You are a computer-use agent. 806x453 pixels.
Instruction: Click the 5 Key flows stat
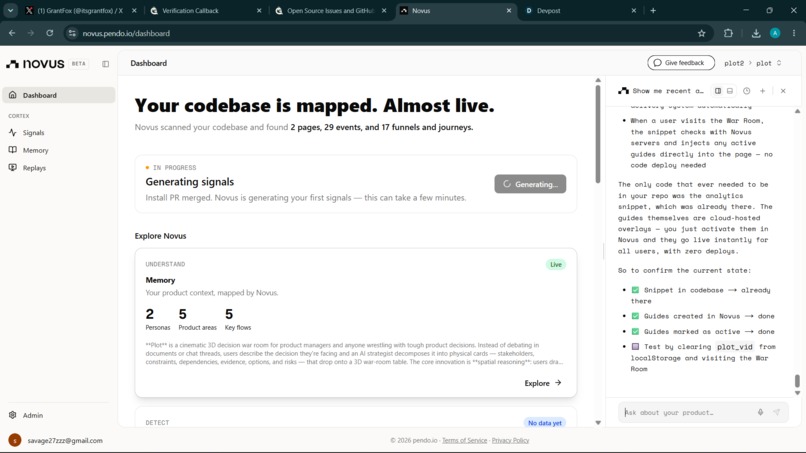click(x=237, y=319)
